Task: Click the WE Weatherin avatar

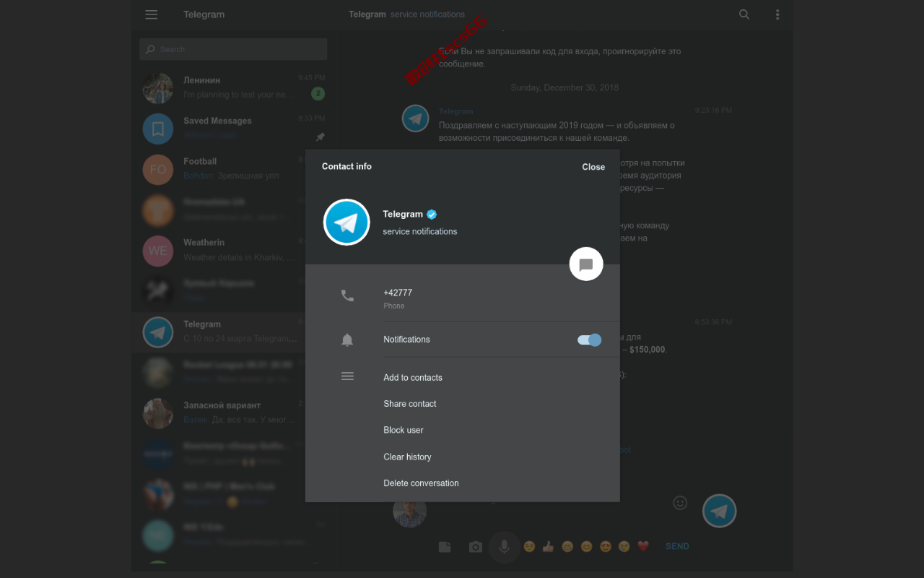Action: [x=158, y=251]
